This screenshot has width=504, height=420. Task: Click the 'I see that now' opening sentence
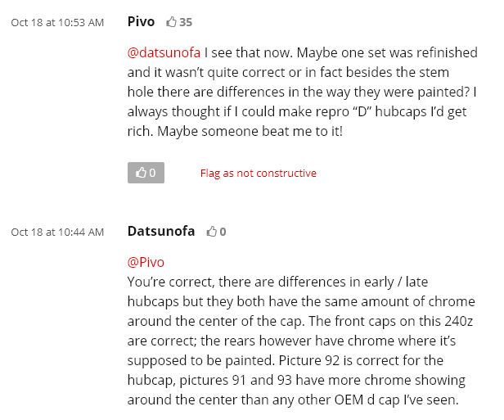(x=249, y=52)
